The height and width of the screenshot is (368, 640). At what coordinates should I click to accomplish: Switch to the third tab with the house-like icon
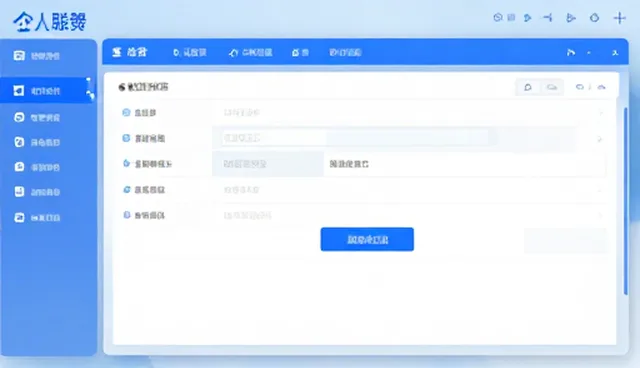pyautogui.click(x=250, y=53)
